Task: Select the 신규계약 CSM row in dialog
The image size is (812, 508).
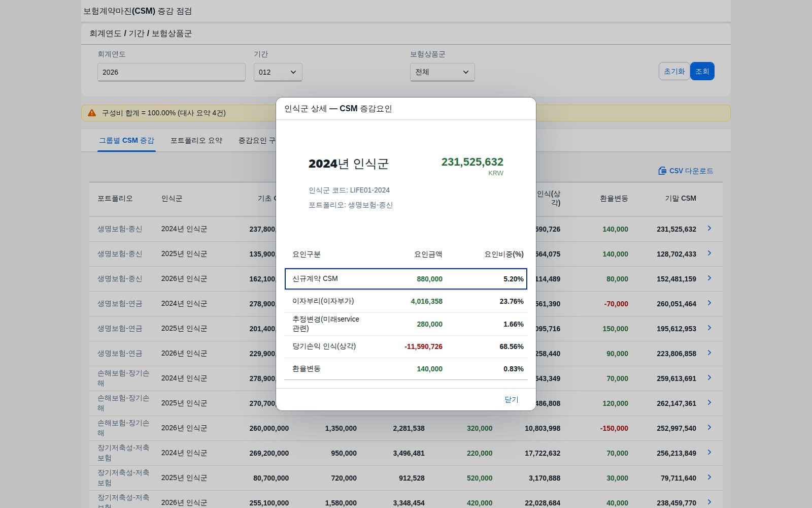Action: 406,279
